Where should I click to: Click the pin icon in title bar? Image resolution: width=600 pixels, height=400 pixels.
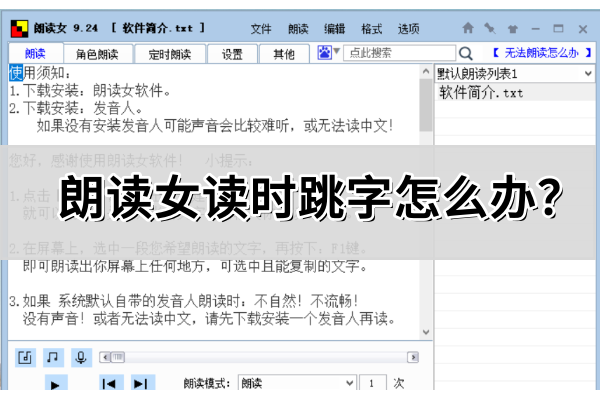490,28
